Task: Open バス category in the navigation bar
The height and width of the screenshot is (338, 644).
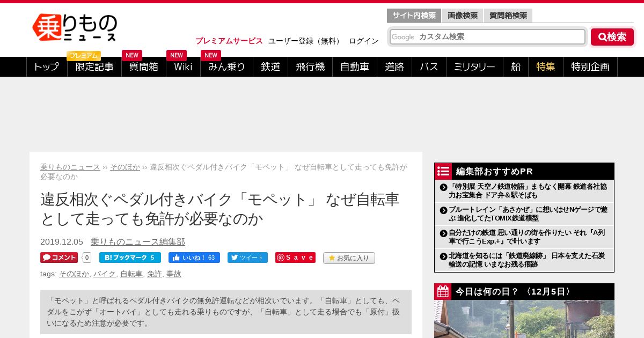Action: pos(429,67)
